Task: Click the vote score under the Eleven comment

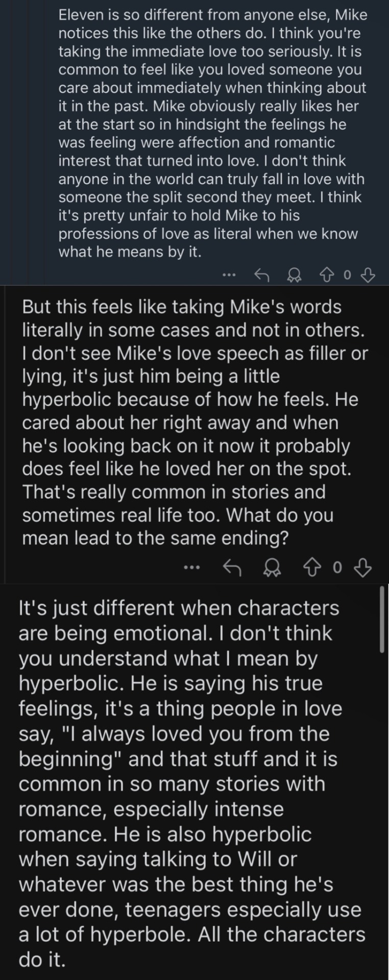Action: [347, 276]
